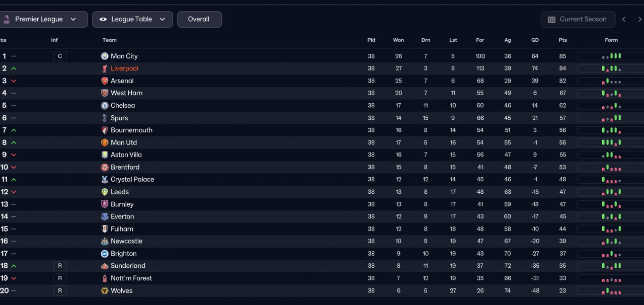Click Sunderland's relegation R badge
Image resolution: width=644 pixels, height=305 pixels.
point(60,266)
